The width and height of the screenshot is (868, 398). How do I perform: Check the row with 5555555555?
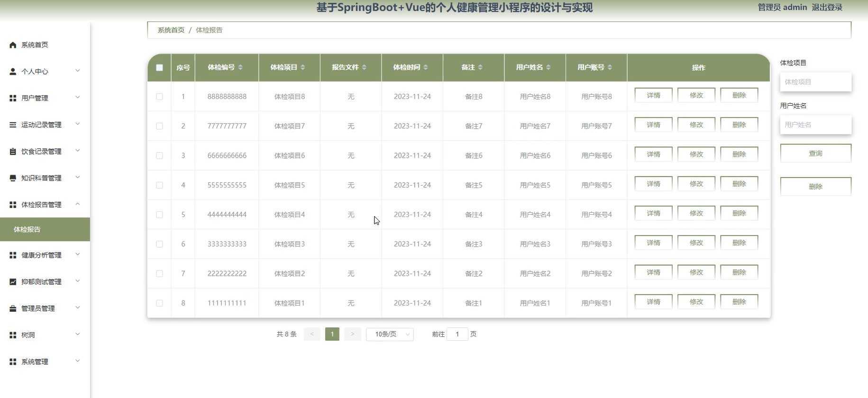pos(160,185)
